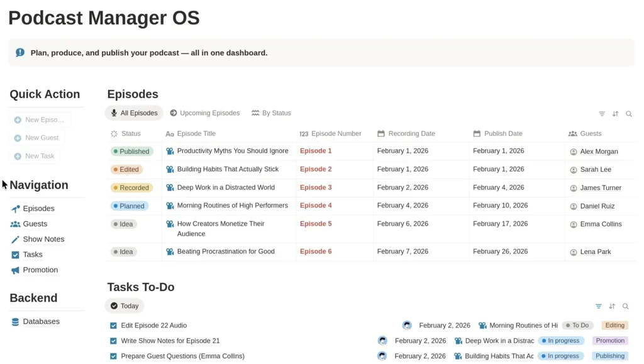Click the search icon in the Episodes toolbar

pyautogui.click(x=629, y=114)
